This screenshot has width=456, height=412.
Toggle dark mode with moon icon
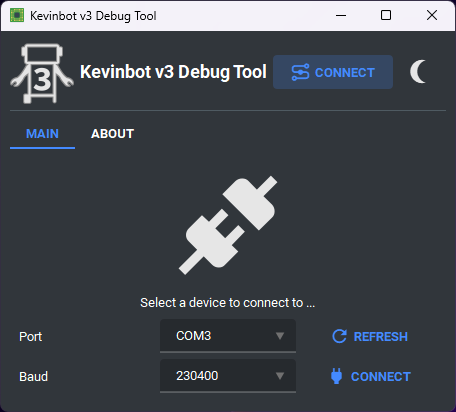(x=418, y=72)
